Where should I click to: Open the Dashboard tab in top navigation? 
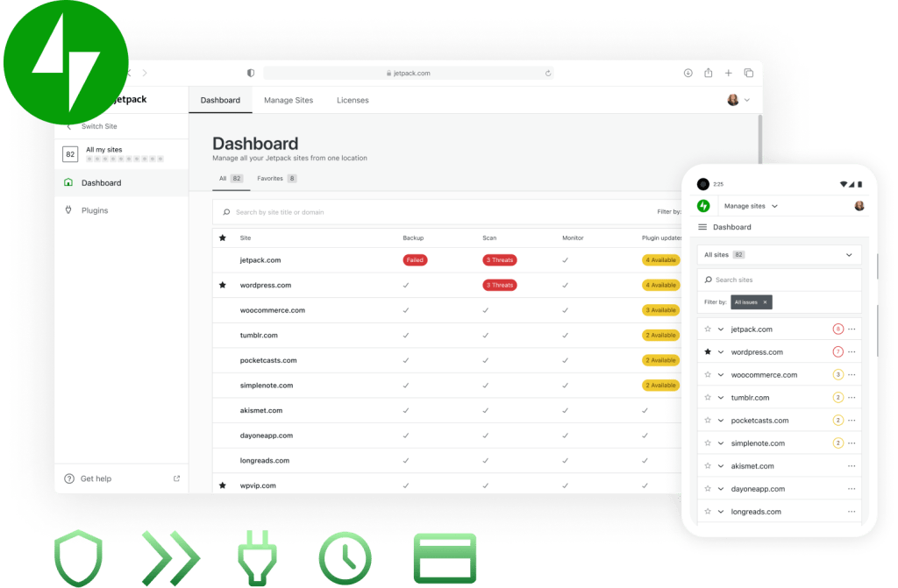tap(220, 100)
